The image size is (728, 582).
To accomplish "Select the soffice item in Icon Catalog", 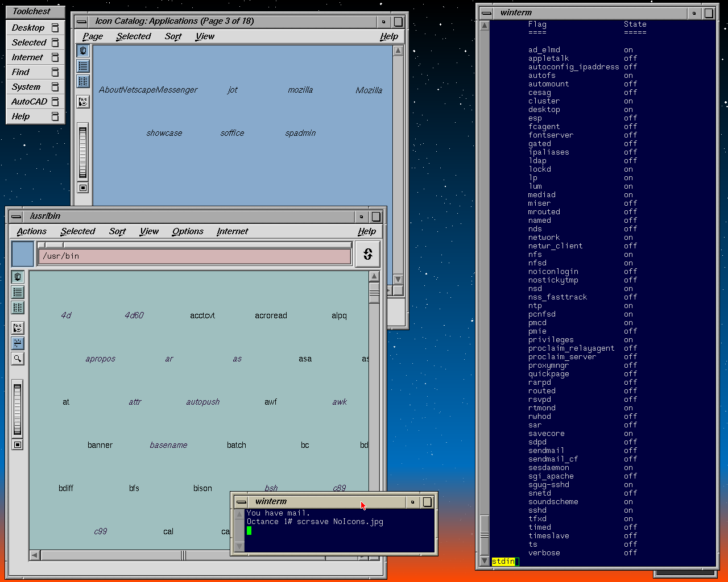I will [x=232, y=133].
